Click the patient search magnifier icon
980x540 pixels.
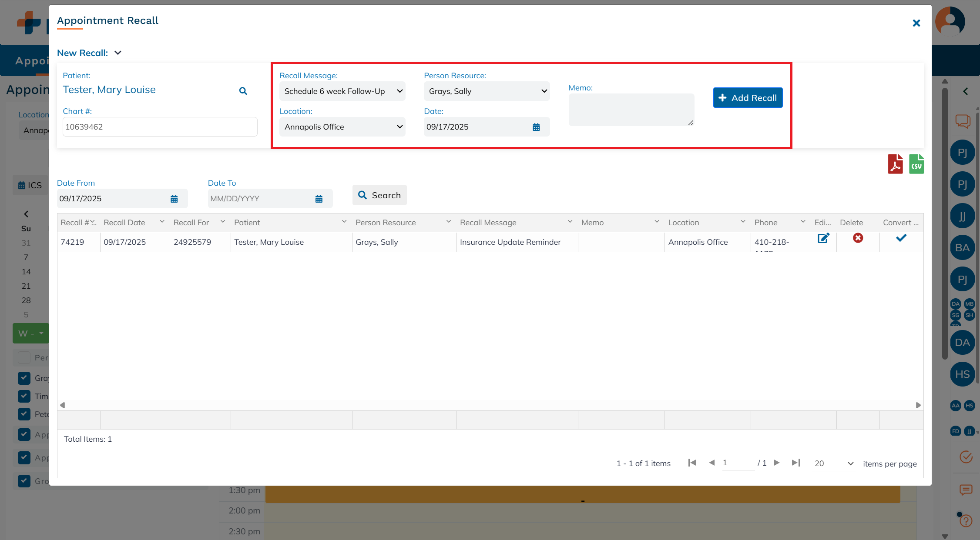[x=243, y=91]
